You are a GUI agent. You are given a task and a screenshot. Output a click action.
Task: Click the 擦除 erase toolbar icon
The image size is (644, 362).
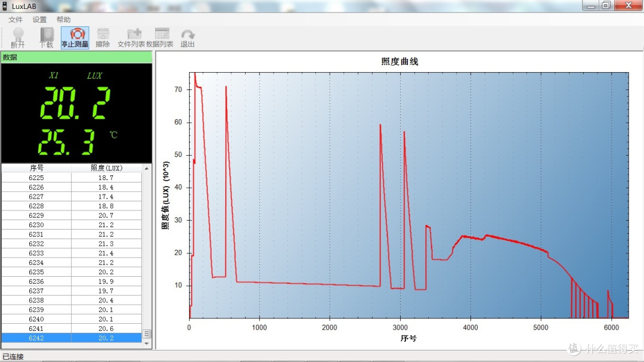(x=103, y=38)
